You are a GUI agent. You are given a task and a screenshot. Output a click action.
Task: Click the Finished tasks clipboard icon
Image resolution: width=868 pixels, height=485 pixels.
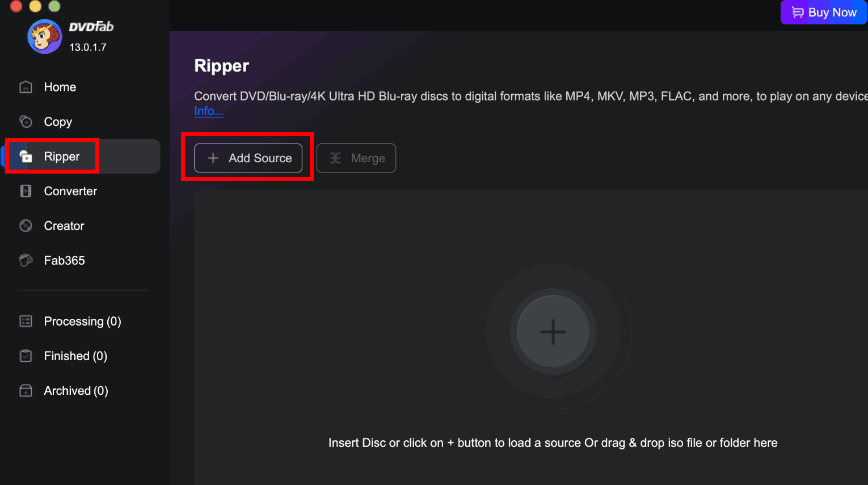pos(26,356)
